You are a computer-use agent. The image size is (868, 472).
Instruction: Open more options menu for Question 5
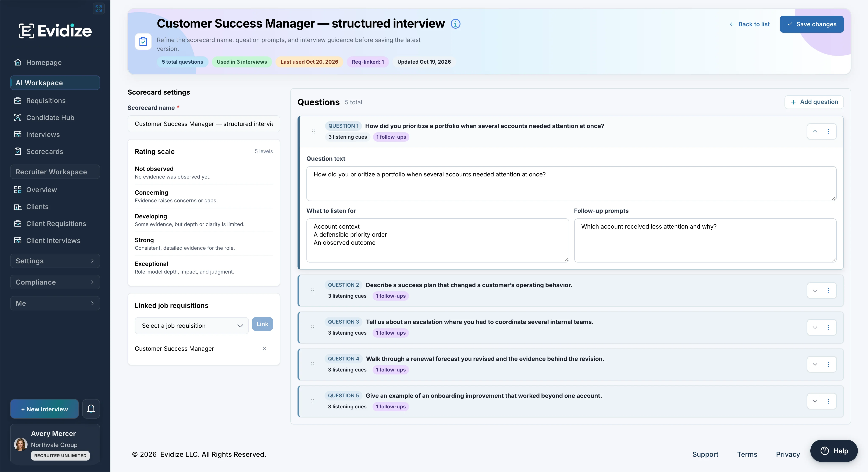[829, 401]
